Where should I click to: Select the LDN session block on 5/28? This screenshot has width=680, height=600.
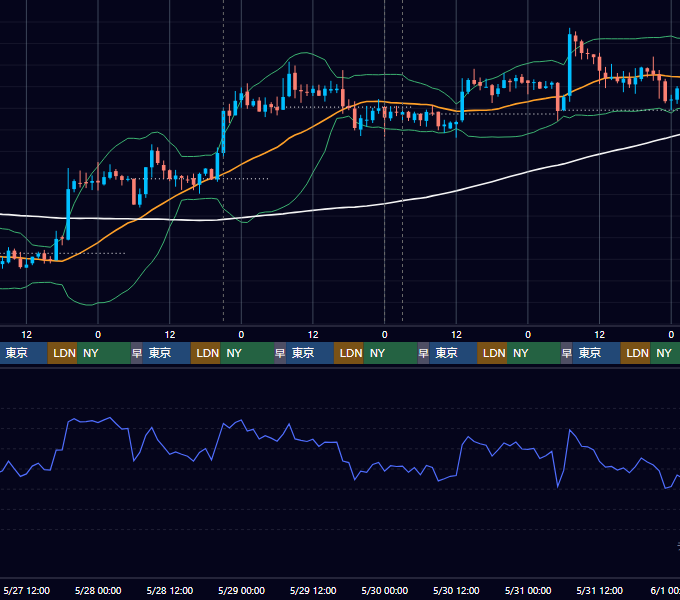[x=206, y=353]
